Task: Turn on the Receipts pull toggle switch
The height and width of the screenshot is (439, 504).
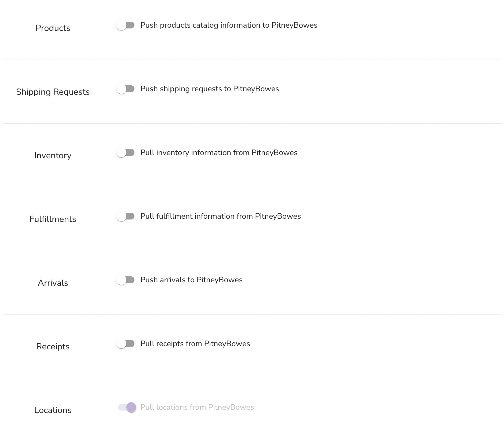Action: coord(126,344)
